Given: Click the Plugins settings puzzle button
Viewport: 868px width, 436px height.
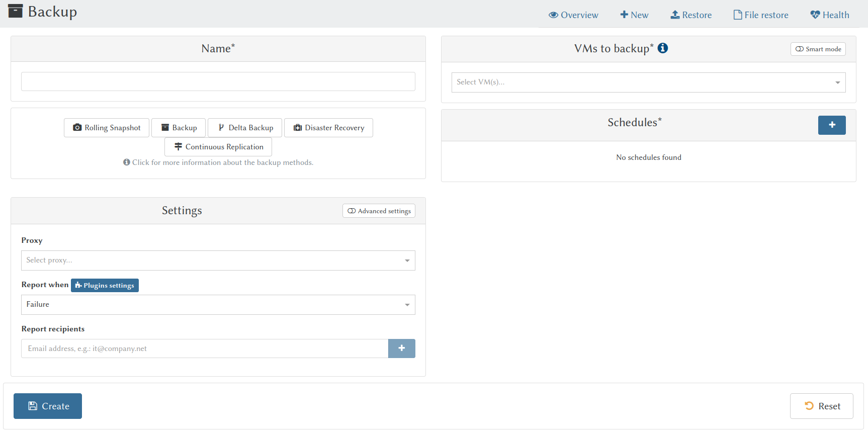Looking at the screenshot, I should [x=105, y=286].
